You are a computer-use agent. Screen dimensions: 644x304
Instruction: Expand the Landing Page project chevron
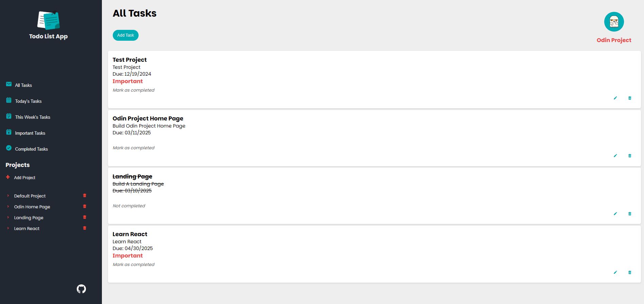click(8, 217)
